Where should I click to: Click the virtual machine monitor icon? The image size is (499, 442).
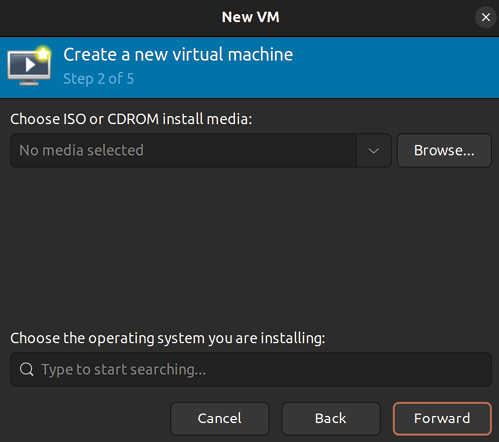click(29, 66)
